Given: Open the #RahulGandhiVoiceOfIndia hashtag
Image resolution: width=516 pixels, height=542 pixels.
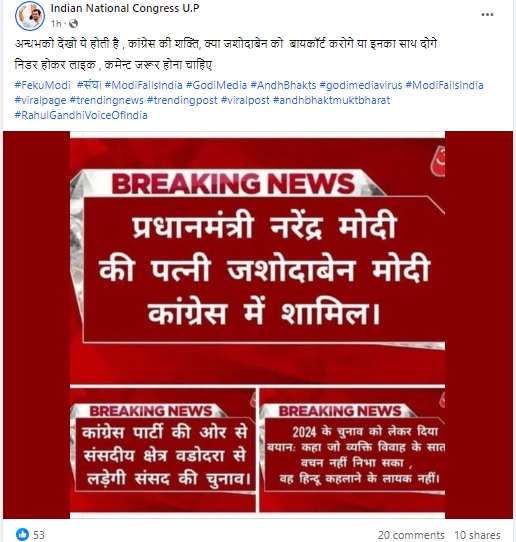Looking at the screenshot, I should pos(81,115).
